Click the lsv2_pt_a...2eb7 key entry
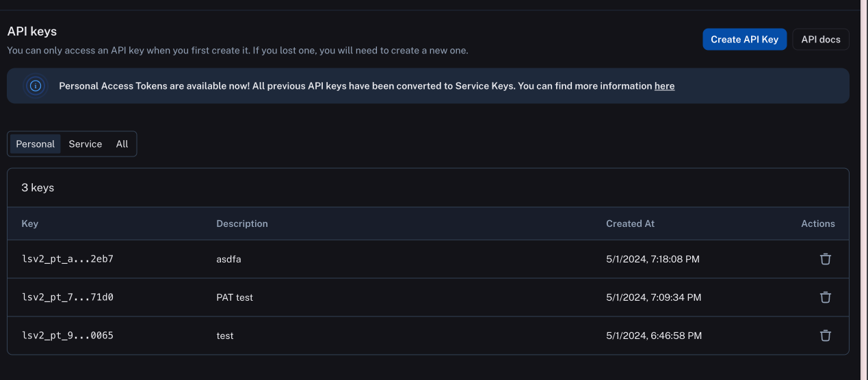This screenshot has width=868, height=380. click(67, 259)
